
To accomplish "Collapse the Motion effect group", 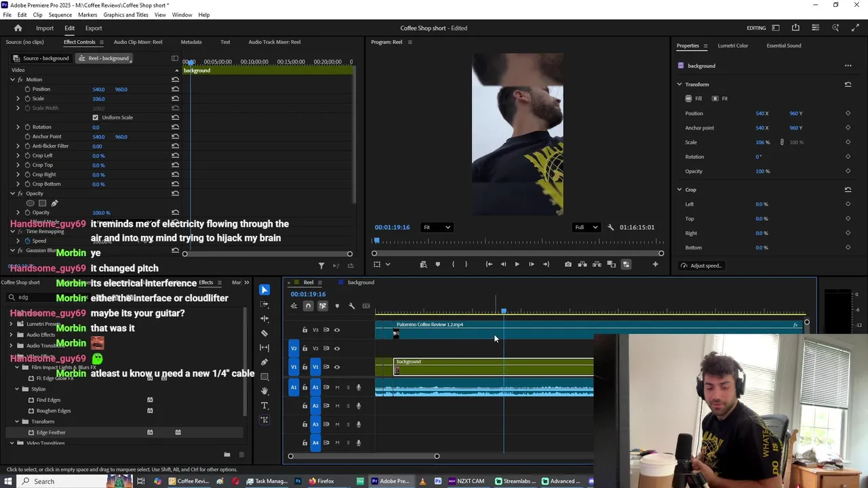I will 12,79.
